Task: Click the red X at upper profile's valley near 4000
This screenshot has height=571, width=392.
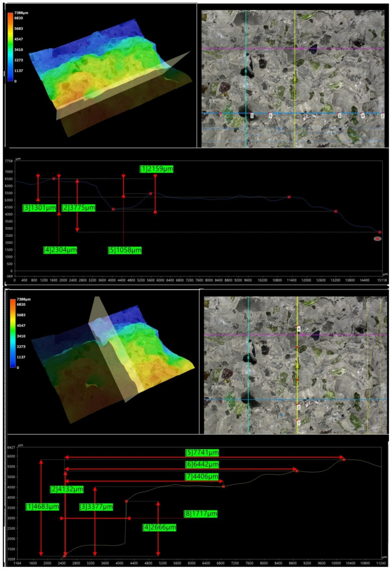Action: (x=113, y=209)
